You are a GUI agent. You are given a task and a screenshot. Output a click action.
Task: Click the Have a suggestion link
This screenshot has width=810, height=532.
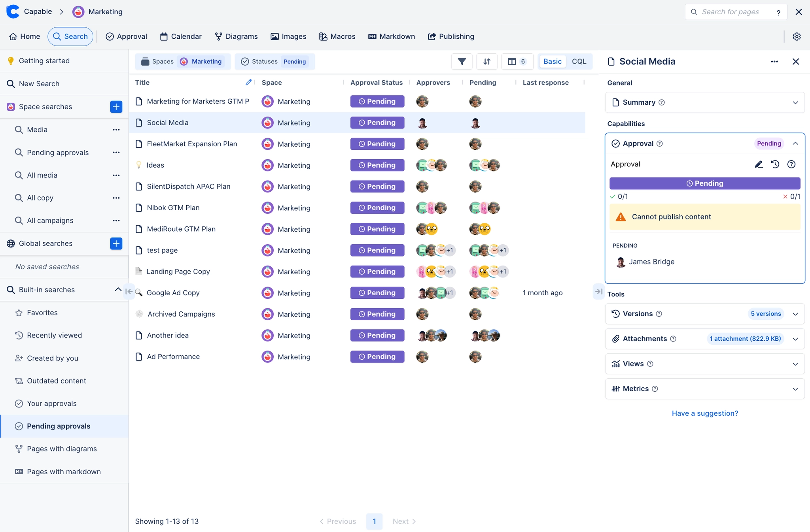coord(705,413)
